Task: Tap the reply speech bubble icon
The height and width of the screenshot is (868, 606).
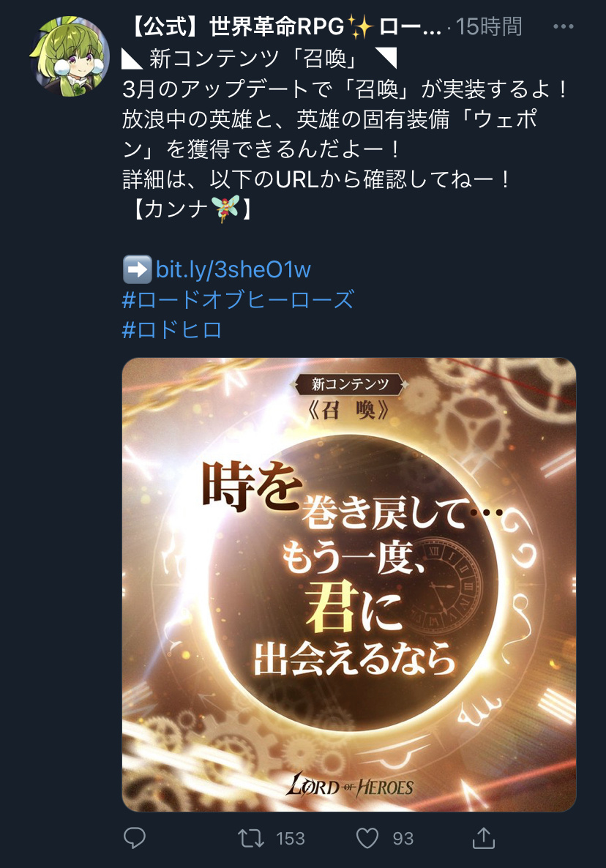Action: click(x=135, y=837)
